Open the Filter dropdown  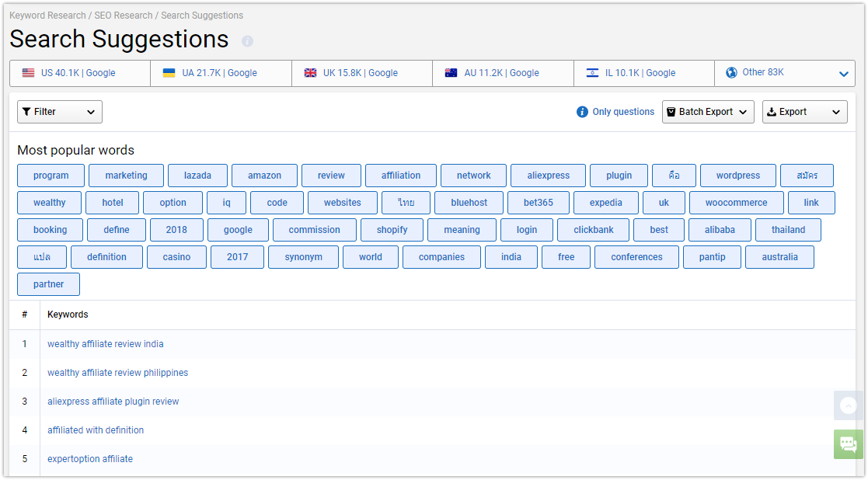[x=60, y=112]
